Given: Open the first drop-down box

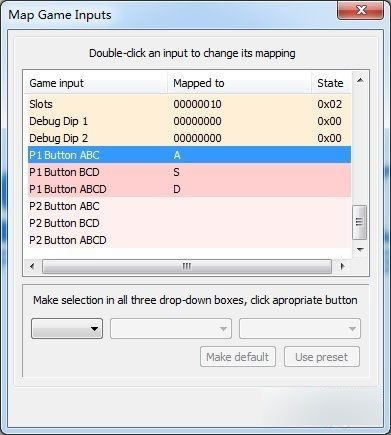Looking at the screenshot, I should (x=67, y=329).
